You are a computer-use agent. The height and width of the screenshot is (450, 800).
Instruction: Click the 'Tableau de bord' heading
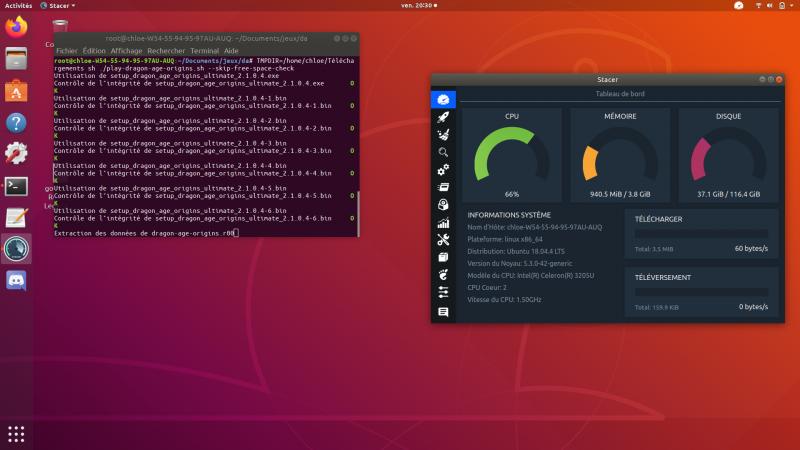[620, 94]
